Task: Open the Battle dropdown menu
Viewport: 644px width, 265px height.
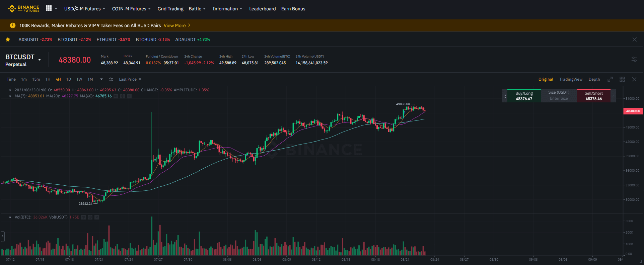Action: coord(197,9)
